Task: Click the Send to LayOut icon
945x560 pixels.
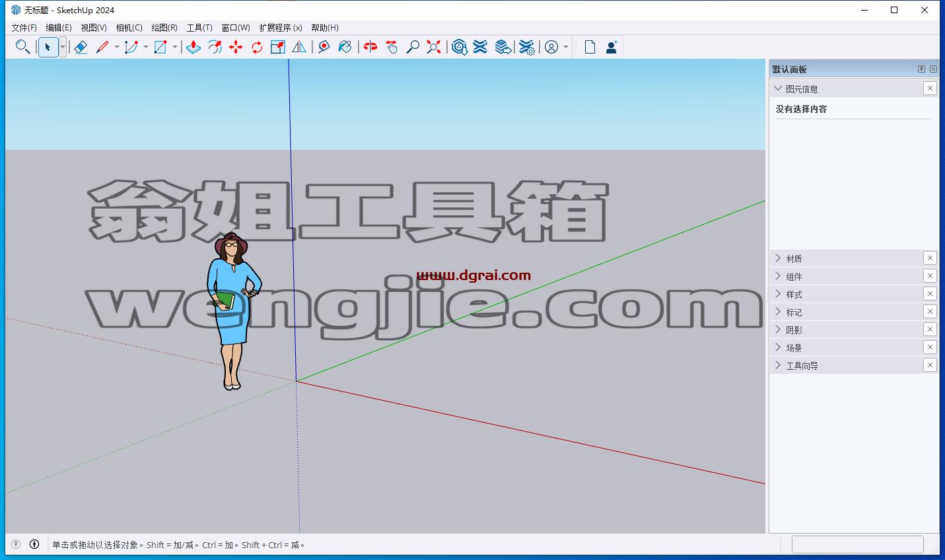Action: pyautogui.click(x=503, y=47)
